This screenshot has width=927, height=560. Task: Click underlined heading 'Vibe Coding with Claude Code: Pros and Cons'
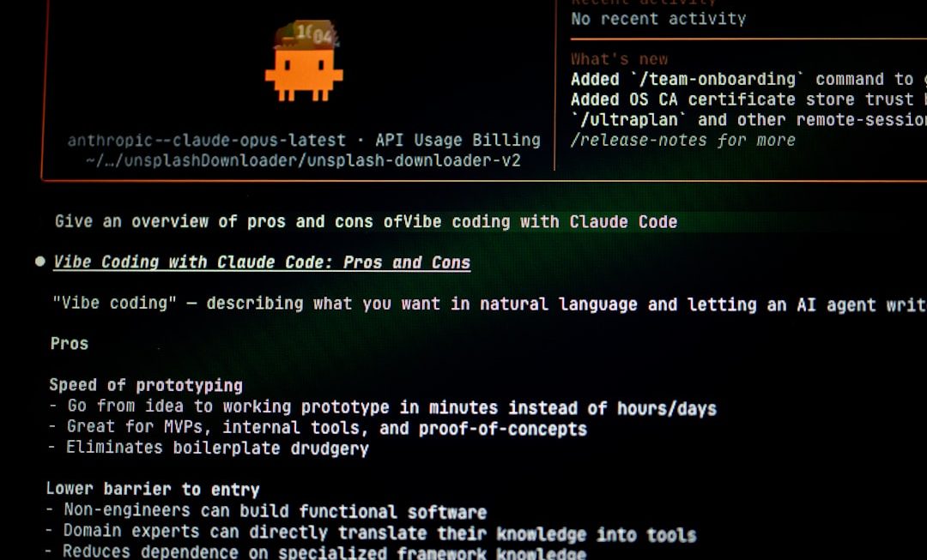pyautogui.click(x=262, y=262)
